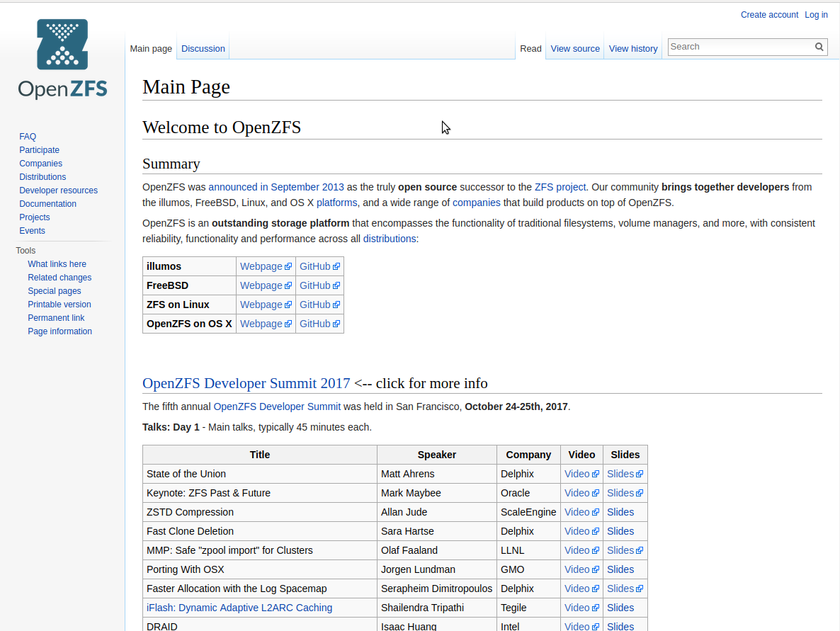
Task: Open the State of the Union slides
Action: [625, 474]
